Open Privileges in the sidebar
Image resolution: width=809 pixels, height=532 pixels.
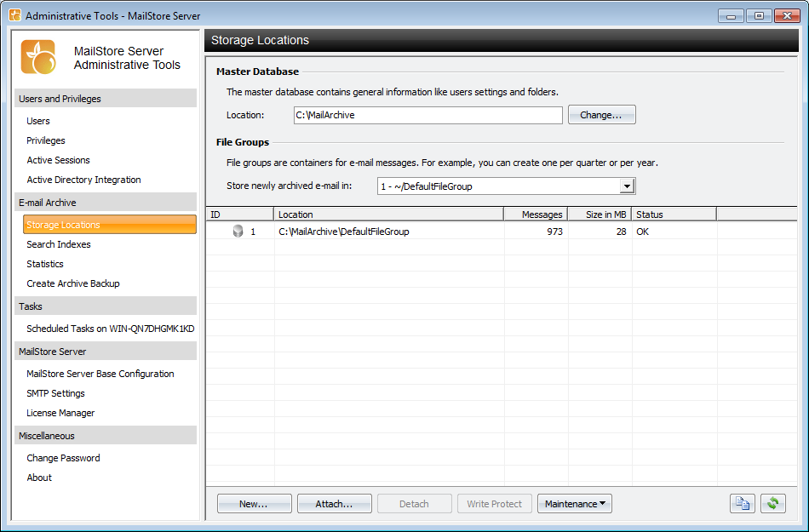[x=46, y=140]
